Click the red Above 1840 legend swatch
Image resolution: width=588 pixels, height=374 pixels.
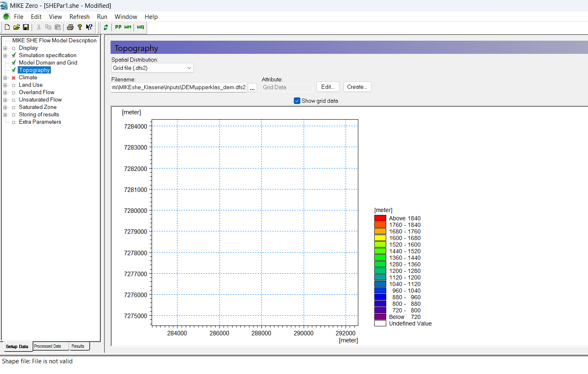coord(380,218)
